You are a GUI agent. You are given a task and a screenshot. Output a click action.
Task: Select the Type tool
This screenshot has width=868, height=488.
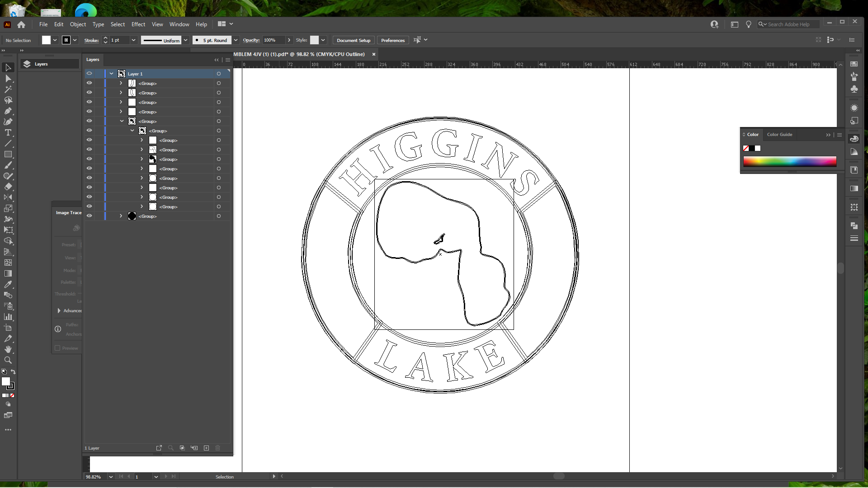(8, 133)
